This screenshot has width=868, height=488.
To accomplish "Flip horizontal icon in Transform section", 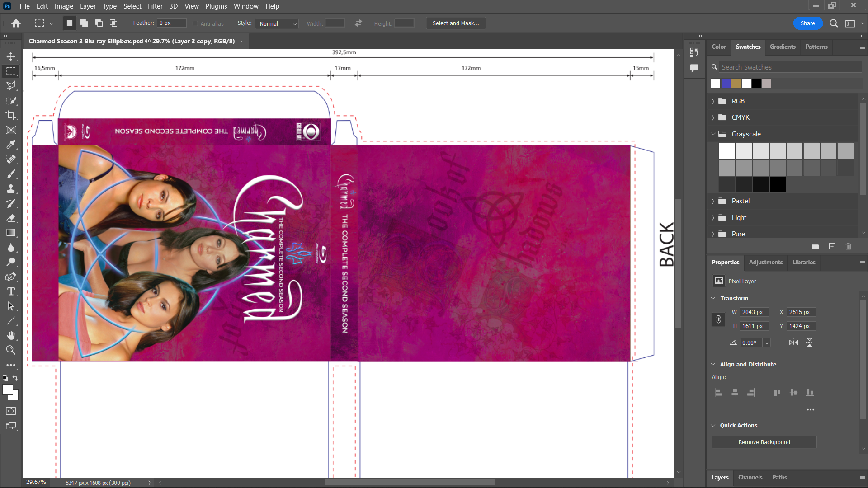I will pyautogui.click(x=793, y=343).
